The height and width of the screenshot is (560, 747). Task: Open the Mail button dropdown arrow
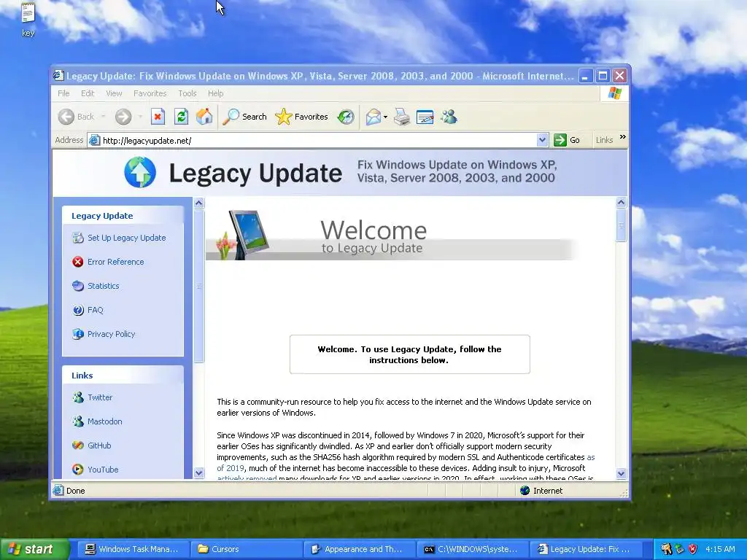385,117
